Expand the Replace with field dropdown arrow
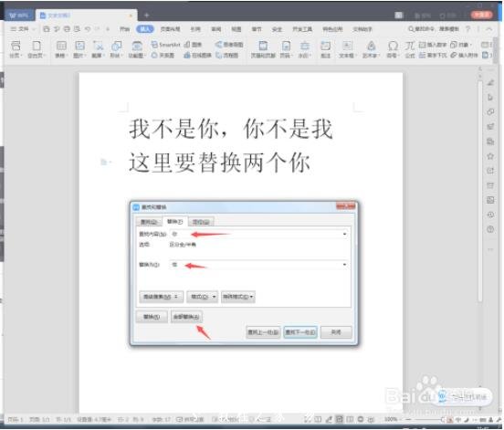Image resolution: width=504 pixels, height=430 pixels. 344,265
